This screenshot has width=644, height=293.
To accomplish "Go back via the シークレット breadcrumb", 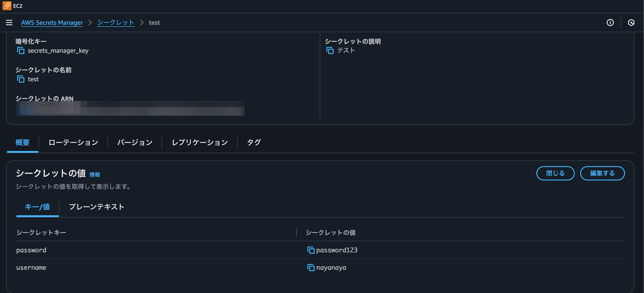I will [115, 22].
